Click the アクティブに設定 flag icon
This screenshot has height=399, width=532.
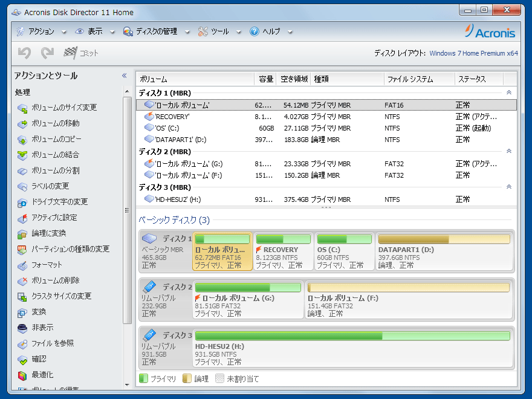tap(22, 218)
